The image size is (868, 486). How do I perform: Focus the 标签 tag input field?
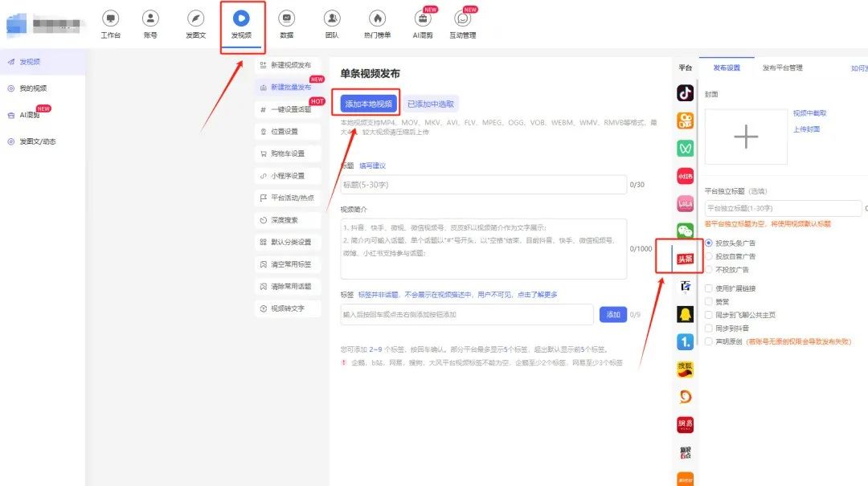[x=467, y=314]
